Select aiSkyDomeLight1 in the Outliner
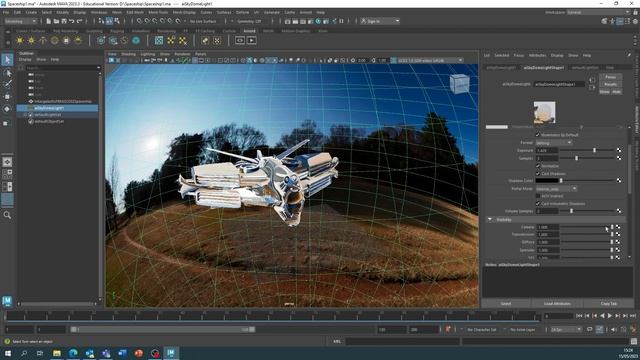The height and width of the screenshot is (360, 640). [x=57, y=108]
